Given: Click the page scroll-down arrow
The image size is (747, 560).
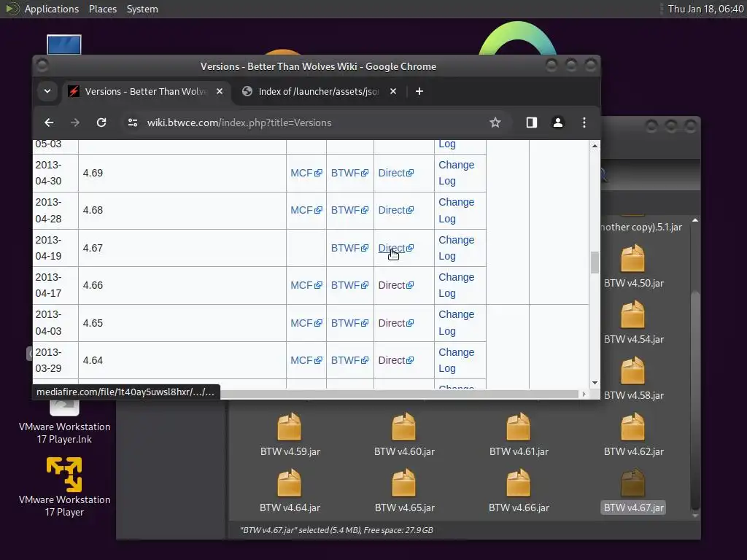Looking at the screenshot, I should click(595, 383).
